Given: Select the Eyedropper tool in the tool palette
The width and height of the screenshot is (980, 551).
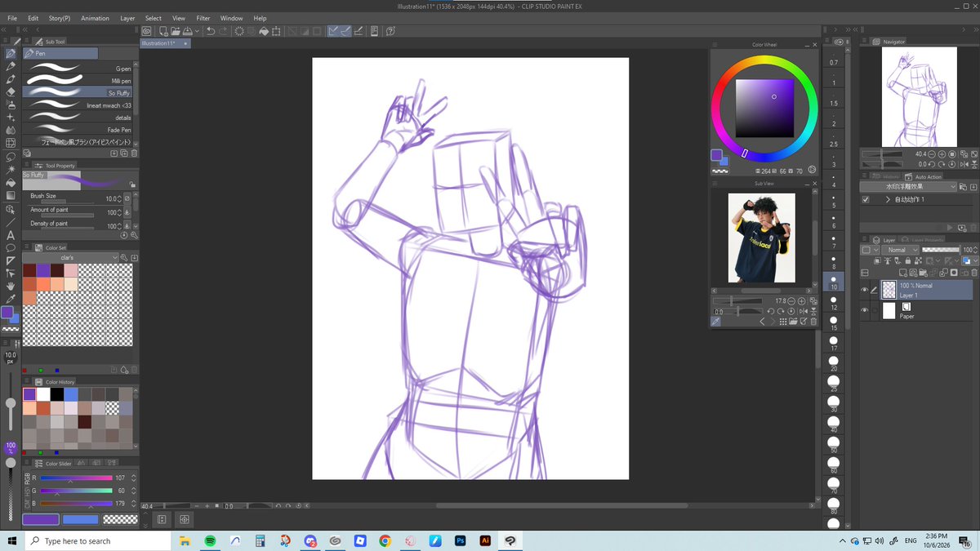Looking at the screenshot, I should (11, 300).
